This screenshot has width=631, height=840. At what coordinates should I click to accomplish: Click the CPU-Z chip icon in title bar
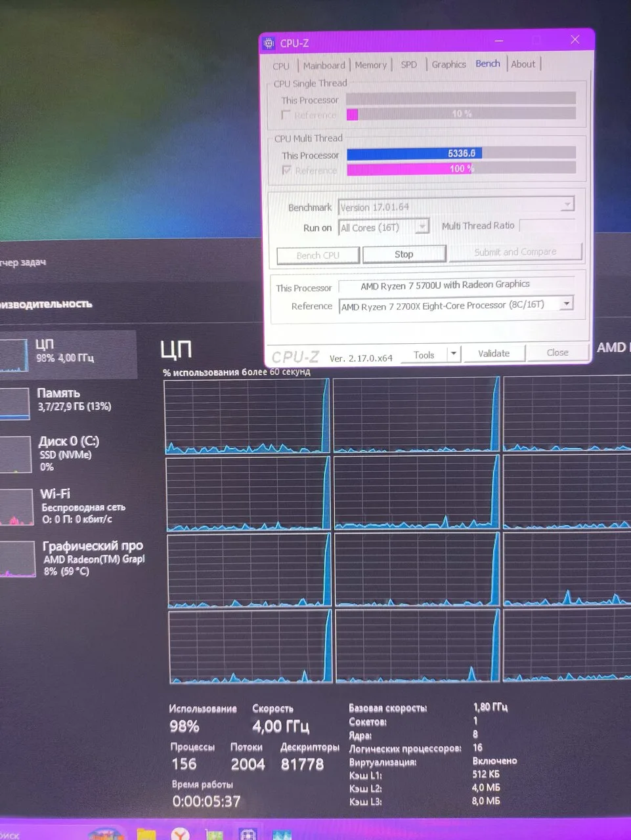(269, 43)
